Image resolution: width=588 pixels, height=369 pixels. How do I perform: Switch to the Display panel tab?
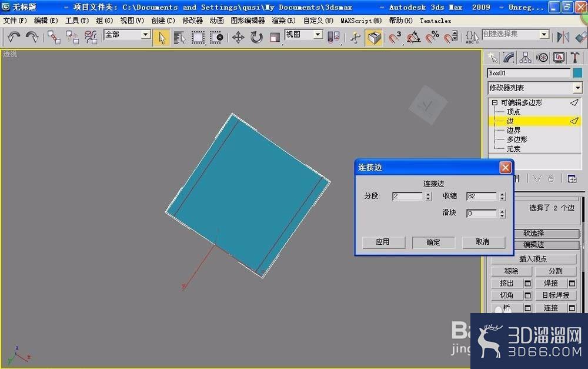(559, 58)
